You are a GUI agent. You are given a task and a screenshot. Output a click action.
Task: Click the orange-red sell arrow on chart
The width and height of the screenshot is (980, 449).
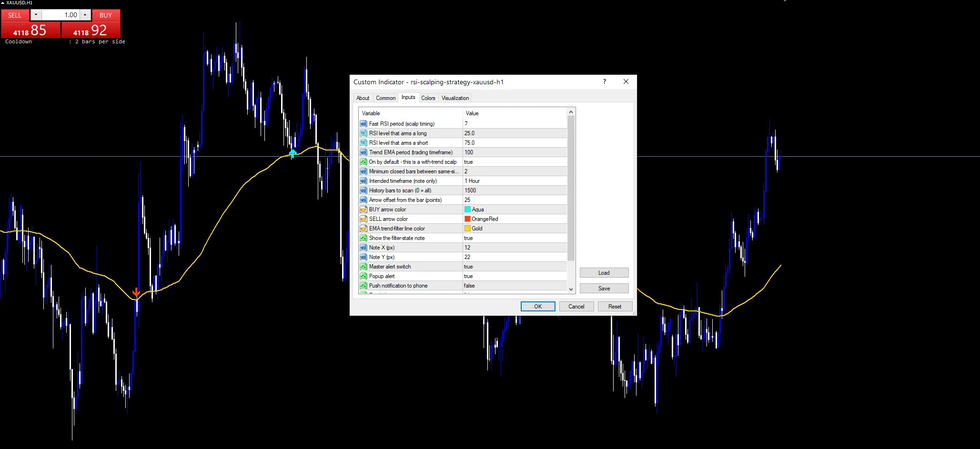(136, 292)
